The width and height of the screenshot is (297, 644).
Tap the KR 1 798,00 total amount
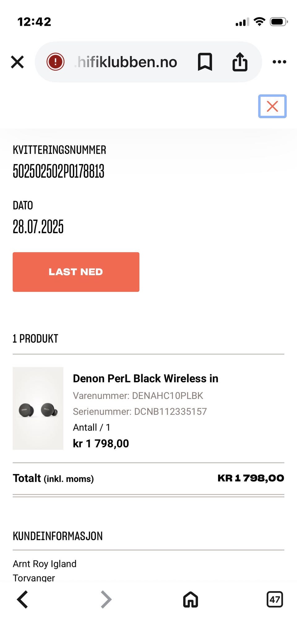(x=251, y=478)
